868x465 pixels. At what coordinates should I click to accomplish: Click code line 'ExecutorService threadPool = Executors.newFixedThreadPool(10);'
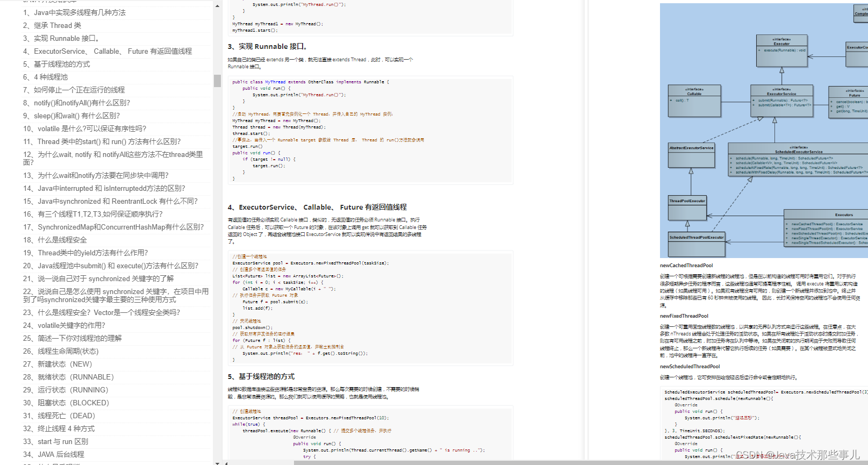(311, 418)
